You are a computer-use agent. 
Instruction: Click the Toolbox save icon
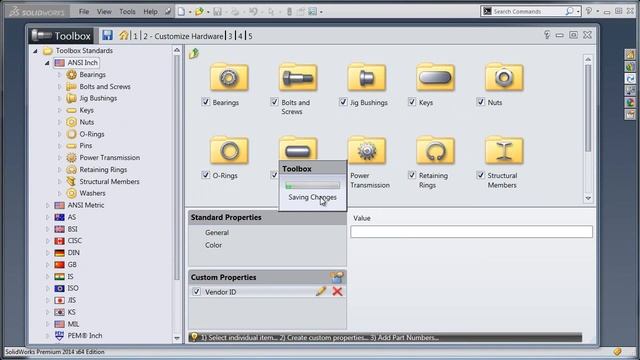107,36
